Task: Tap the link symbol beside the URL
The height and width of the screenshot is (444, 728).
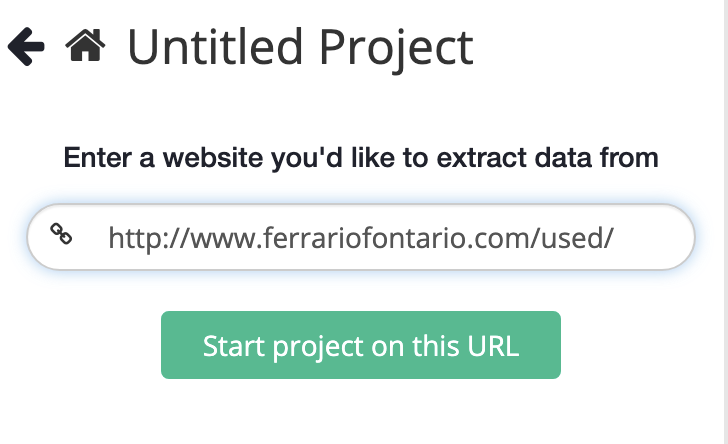Action: [x=61, y=236]
